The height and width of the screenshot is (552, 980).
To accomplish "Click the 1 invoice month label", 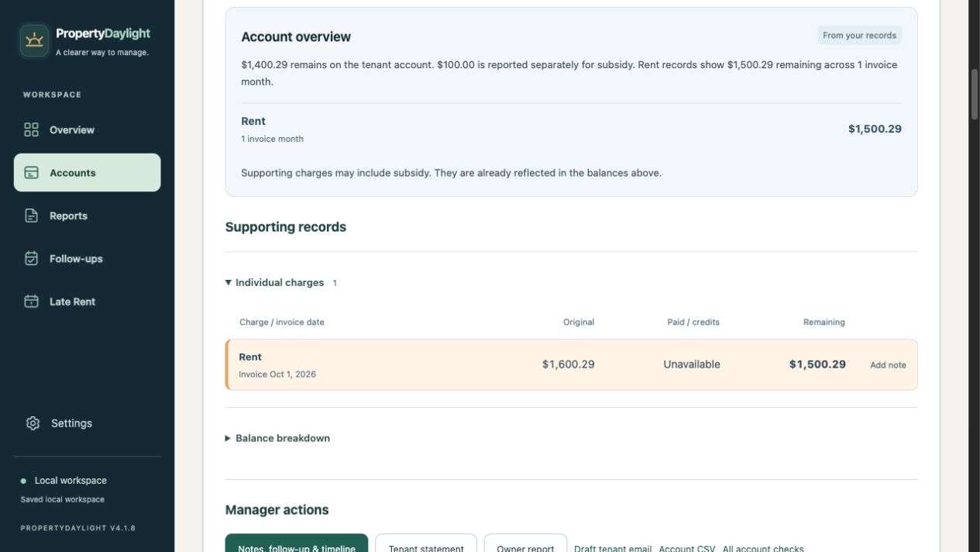I will 272,139.
